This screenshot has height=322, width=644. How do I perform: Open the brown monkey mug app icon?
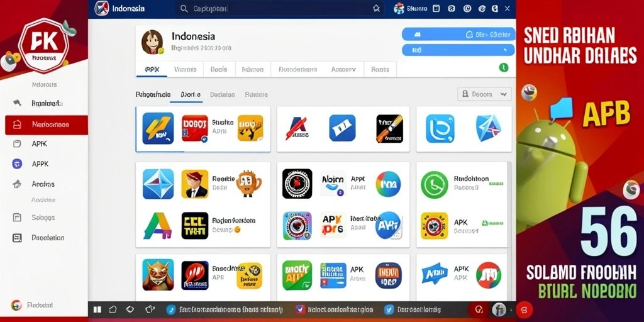coord(249,184)
